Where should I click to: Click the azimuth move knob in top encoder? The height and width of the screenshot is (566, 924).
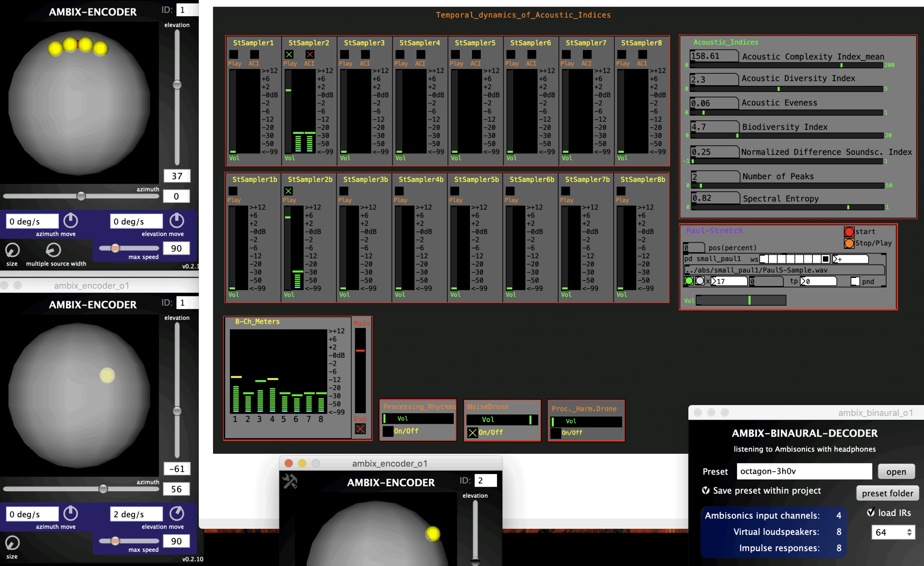pos(70,221)
